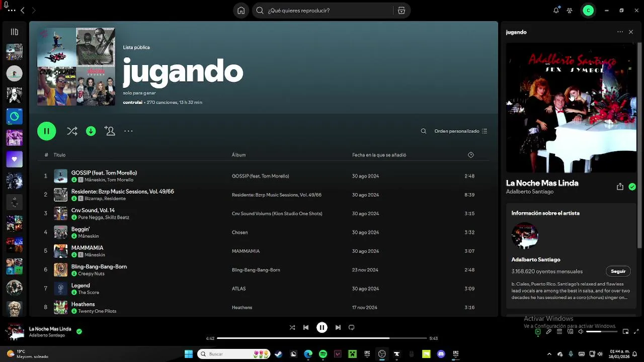Sort by the Título column header

[x=59, y=155]
